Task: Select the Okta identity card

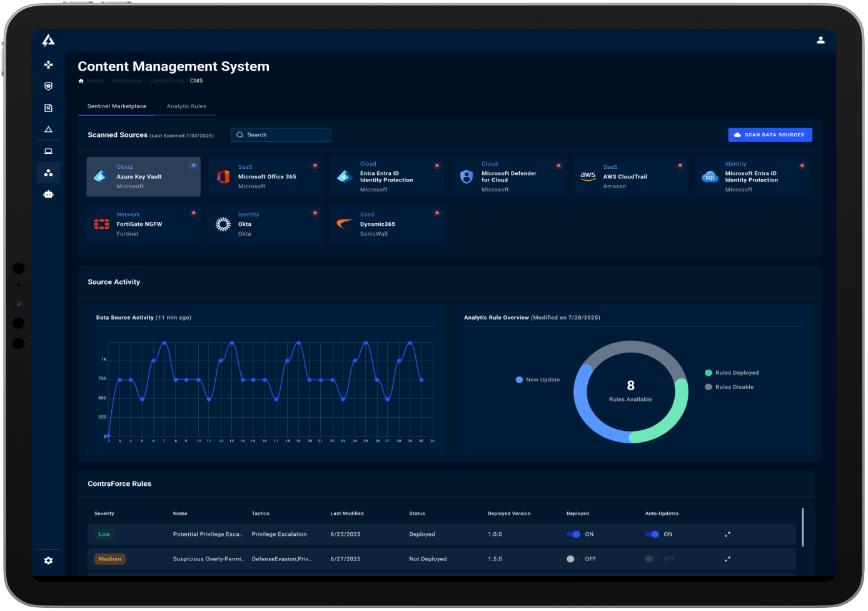Action: coord(265,224)
